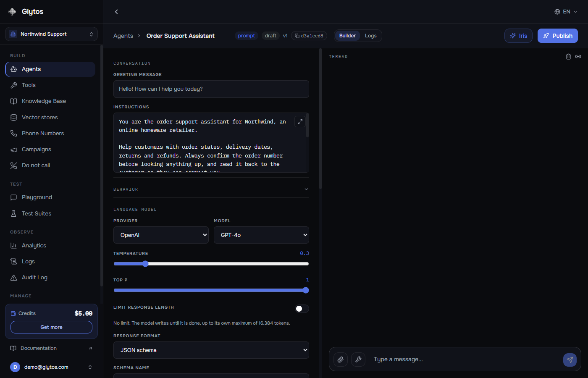Click the Analytics chart icon
588x378 pixels.
pyautogui.click(x=13, y=246)
